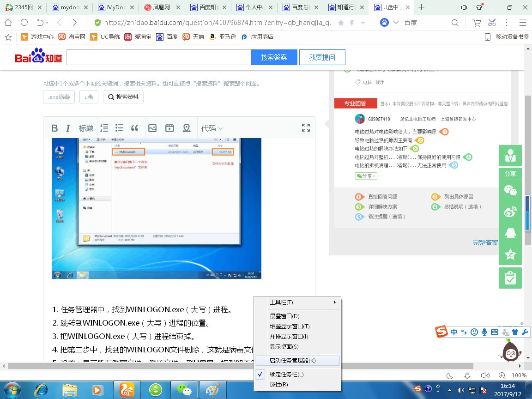
Task: Expand 工具栏(T) submenu arrow
Action: tap(334, 302)
